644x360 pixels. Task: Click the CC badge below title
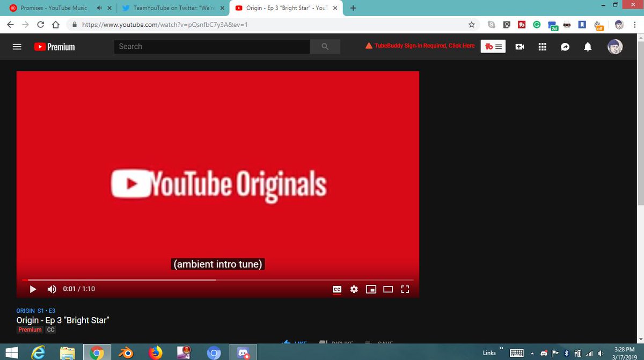click(x=50, y=329)
